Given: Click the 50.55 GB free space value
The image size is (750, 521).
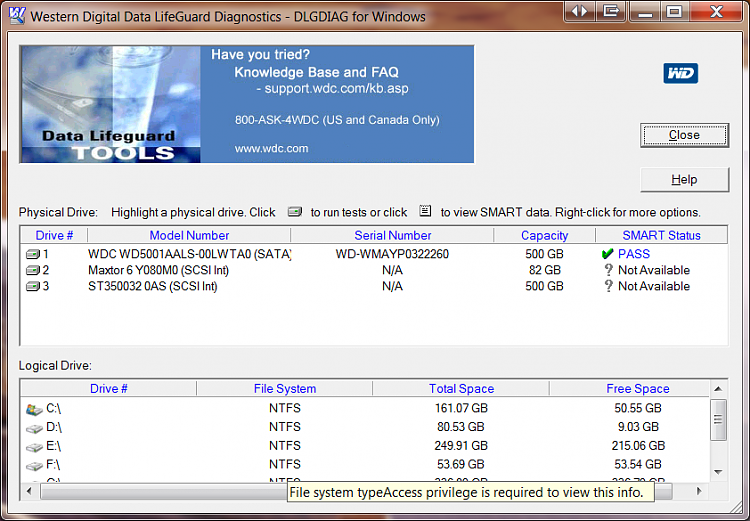Looking at the screenshot, I should [638, 409].
